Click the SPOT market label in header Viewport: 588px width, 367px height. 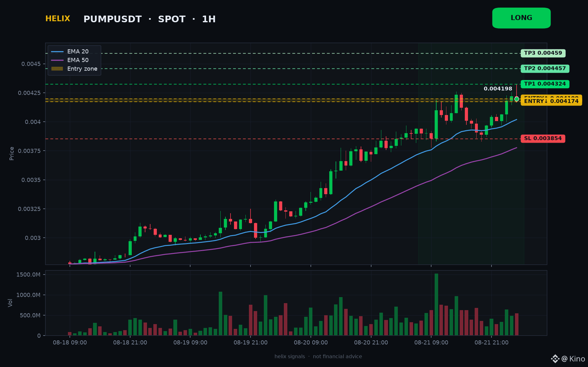(172, 19)
